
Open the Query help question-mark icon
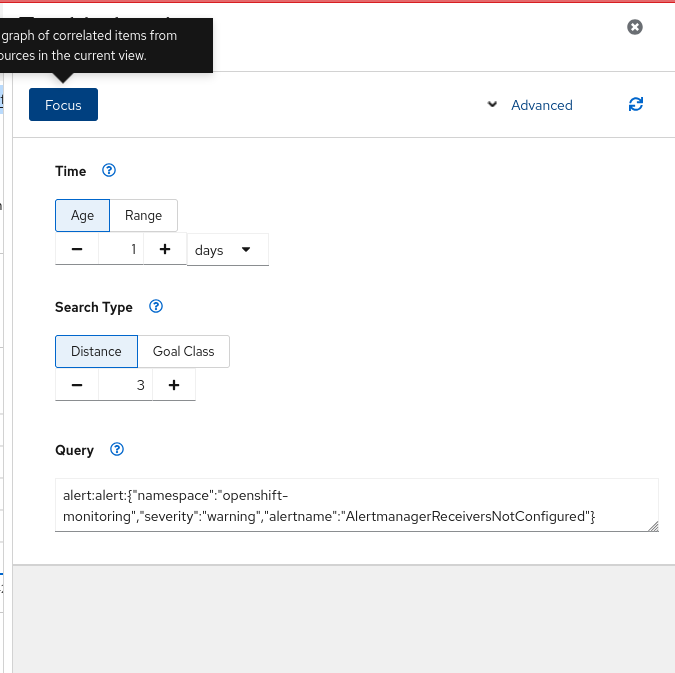click(117, 450)
